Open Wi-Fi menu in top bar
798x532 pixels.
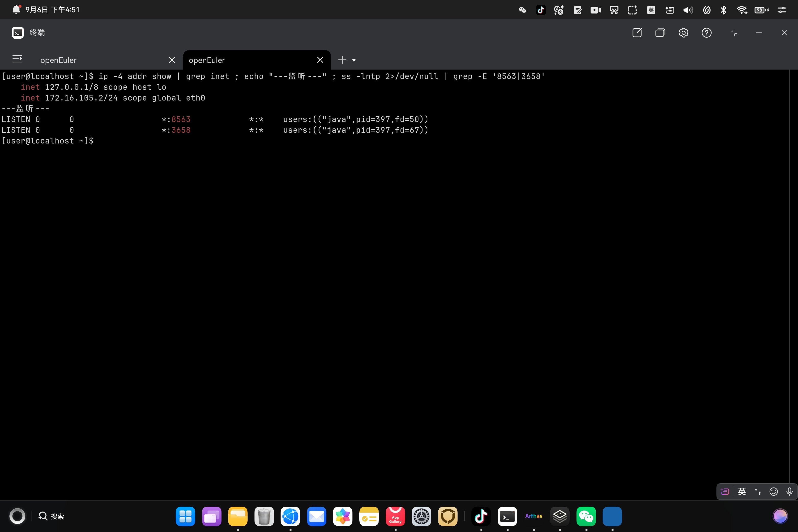click(x=742, y=10)
